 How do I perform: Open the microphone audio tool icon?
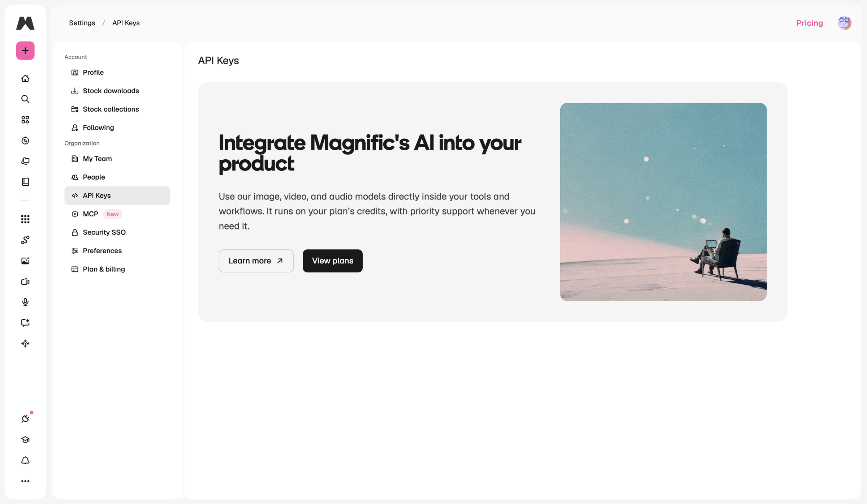pyautogui.click(x=25, y=302)
